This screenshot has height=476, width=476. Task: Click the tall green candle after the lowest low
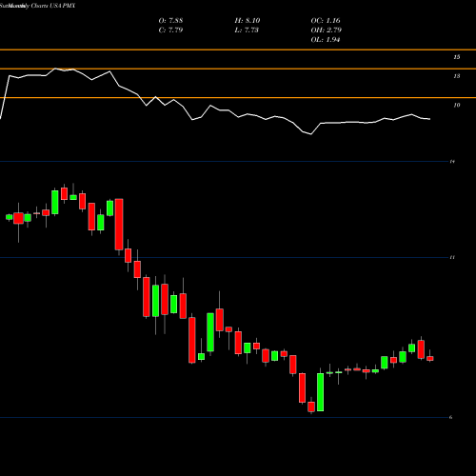[x=321, y=392]
